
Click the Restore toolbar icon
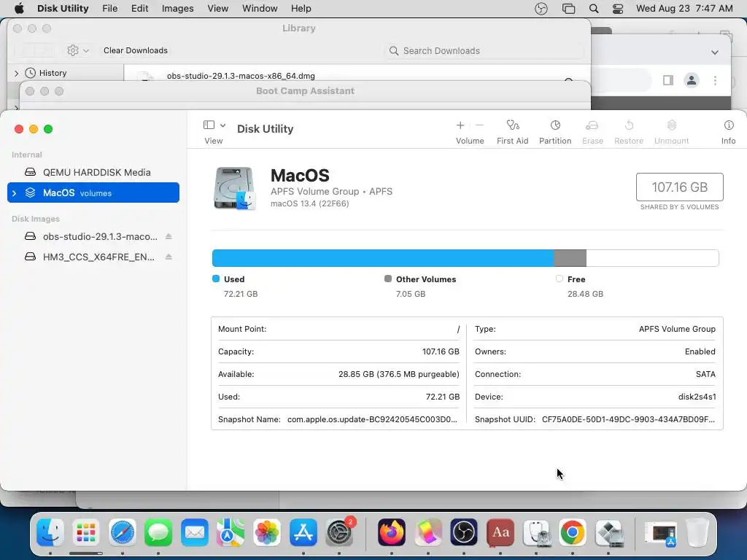coord(629,125)
